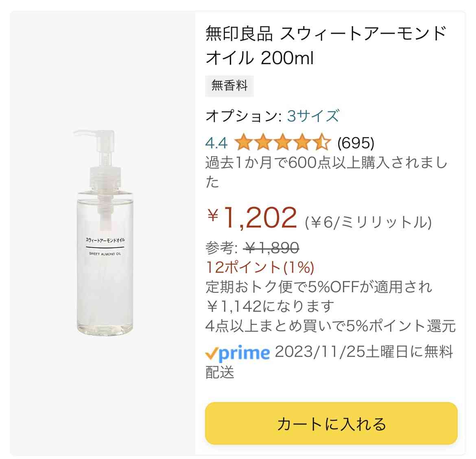
Task: Click the star rating icons
Action: pyautogui.click(x=282, y=142)
